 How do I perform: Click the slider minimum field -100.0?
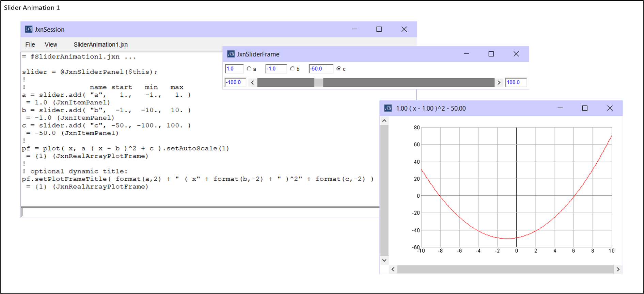point(235,82)
